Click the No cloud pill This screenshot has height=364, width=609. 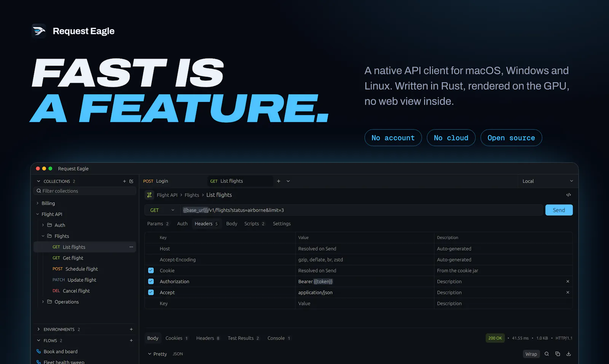tap(451, 138)
